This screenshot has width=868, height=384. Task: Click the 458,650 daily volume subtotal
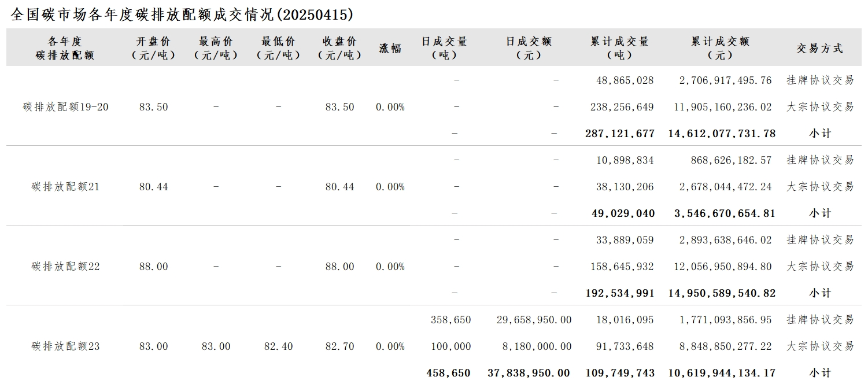(448, 373)
